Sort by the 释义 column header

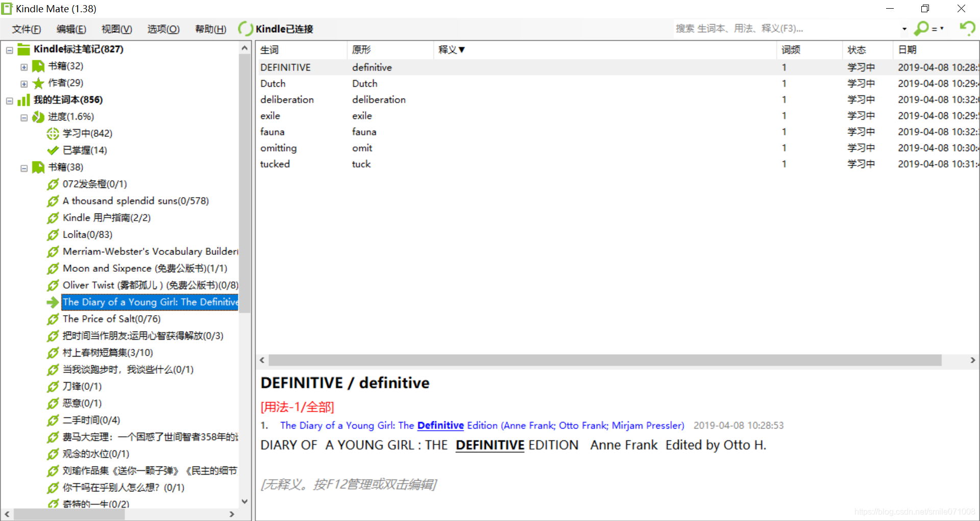tap(605, 50)
